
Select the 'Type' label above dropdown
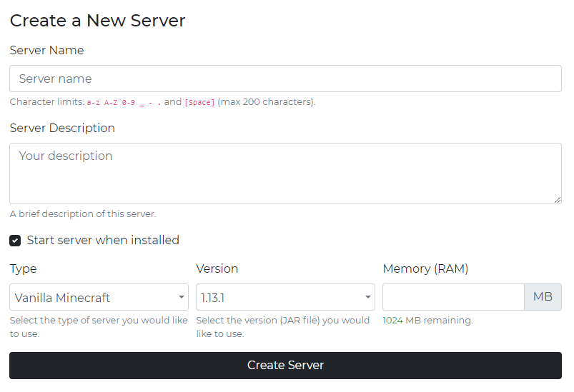coord(23,269)
